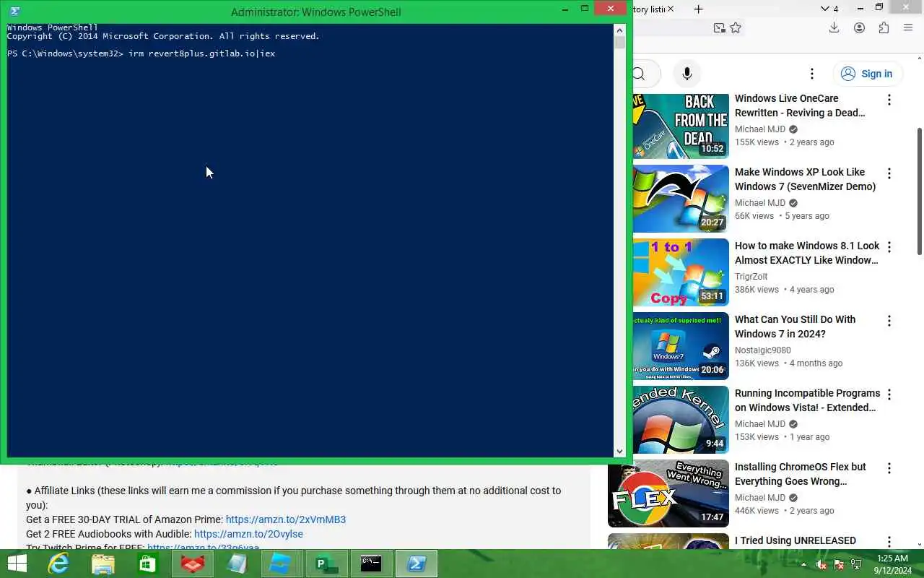This screenshot has height=578, width=924.
Task: Open Windows 7 in 2024 video thumbnail
Action: coord(681,346)
